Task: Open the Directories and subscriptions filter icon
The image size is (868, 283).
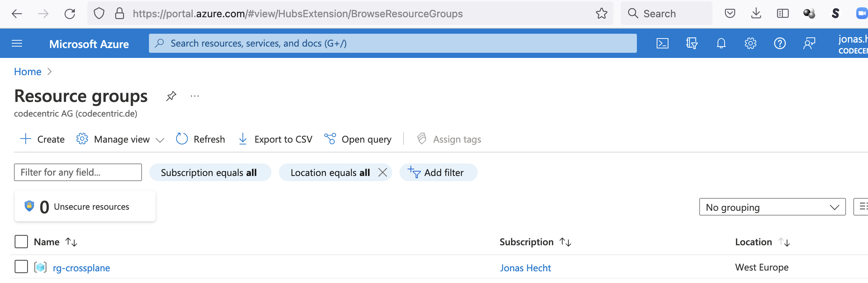Action: (x=692, y=43)
